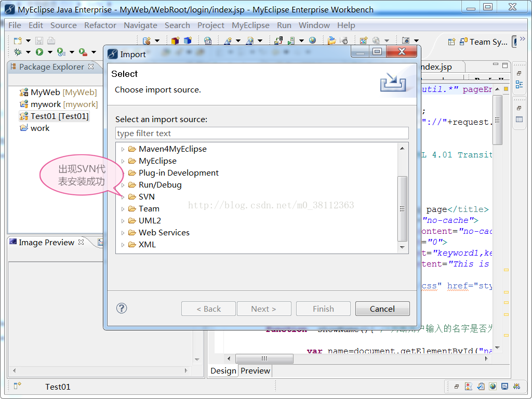Click the Save toolbar icon
Image resolution: width=532 pixels, height=399 pixels.
(x=39, y=41)
